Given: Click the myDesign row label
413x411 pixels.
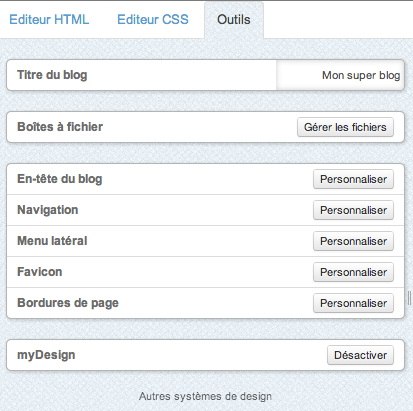Looking at the screenshot, I should 46,355.
